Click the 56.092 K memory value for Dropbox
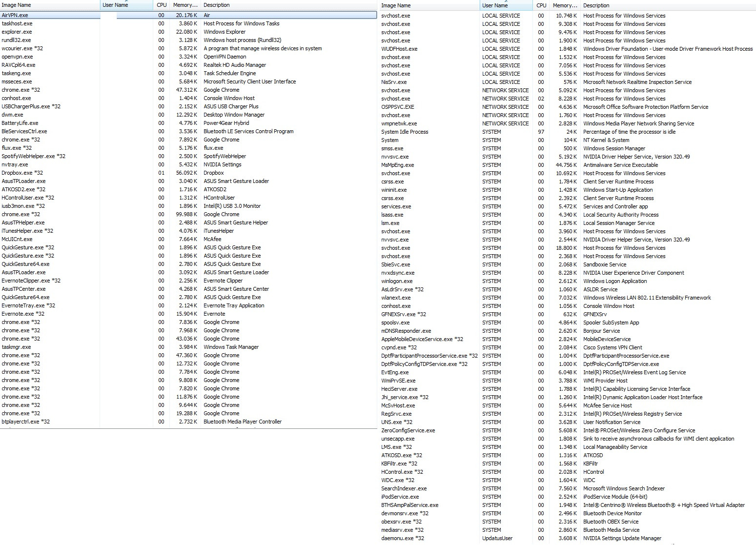The width and height of the screenshot is (756, 545). [186, 173]
